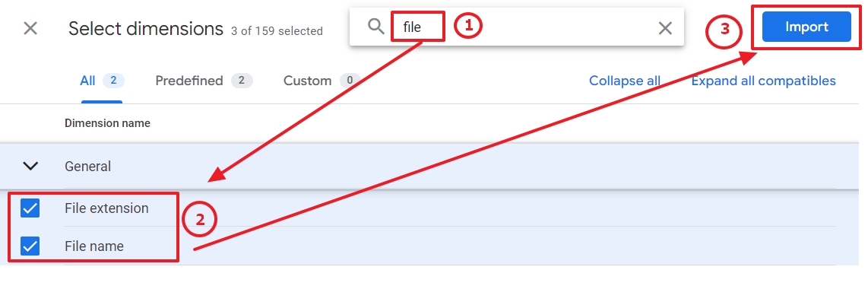Click Expand all compatibles link

coord(763,81)
